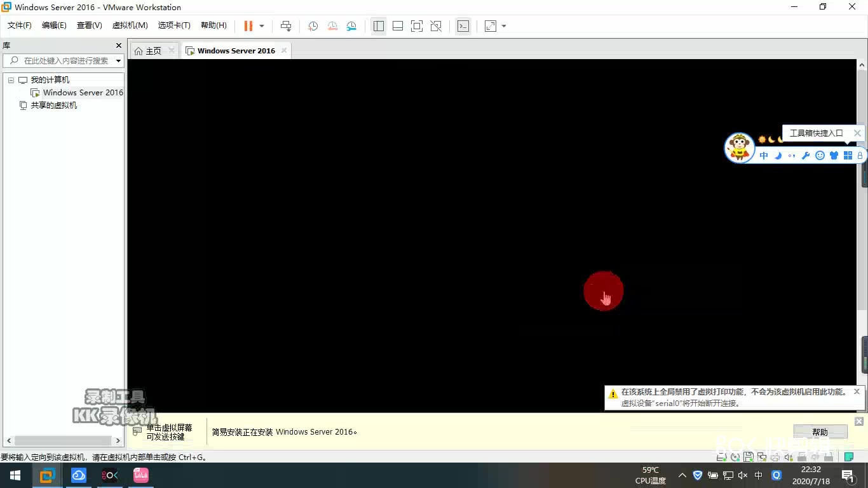Click the monkey mascot avatar
The image size is (868, 488).
click(x=740, y=148)
